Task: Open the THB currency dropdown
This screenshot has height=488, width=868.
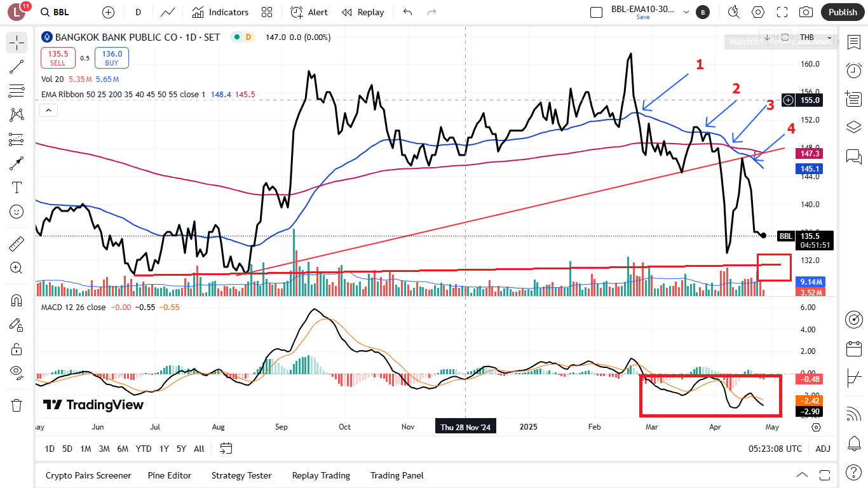Action: 815,37
